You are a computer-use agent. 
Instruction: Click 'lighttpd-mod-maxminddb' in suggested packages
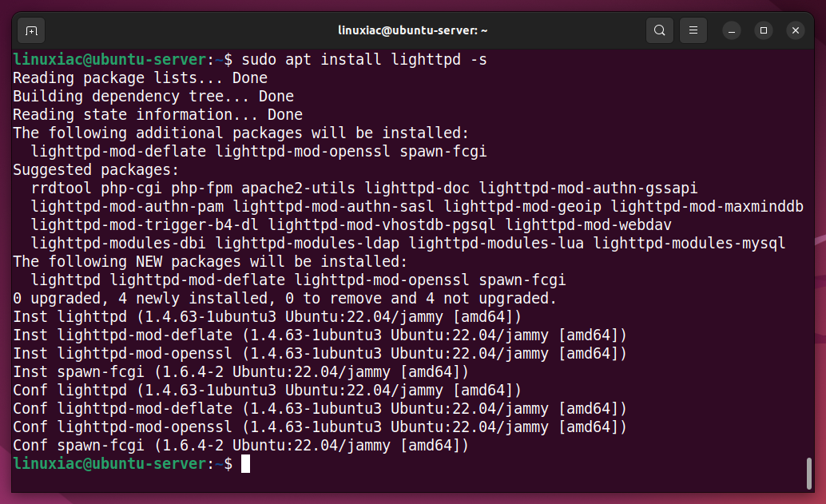click(x=707, y=207)
